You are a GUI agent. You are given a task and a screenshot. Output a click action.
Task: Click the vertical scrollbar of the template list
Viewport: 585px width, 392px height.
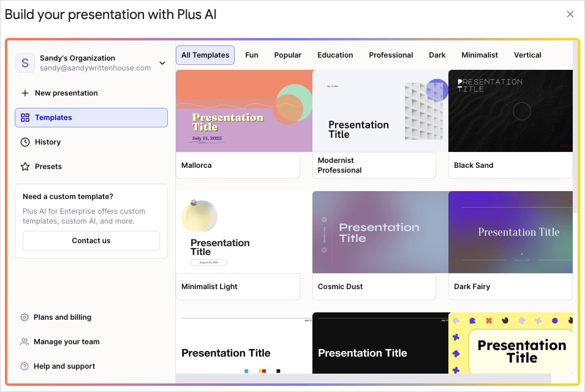pyautogui.click(x=576, y=127)
